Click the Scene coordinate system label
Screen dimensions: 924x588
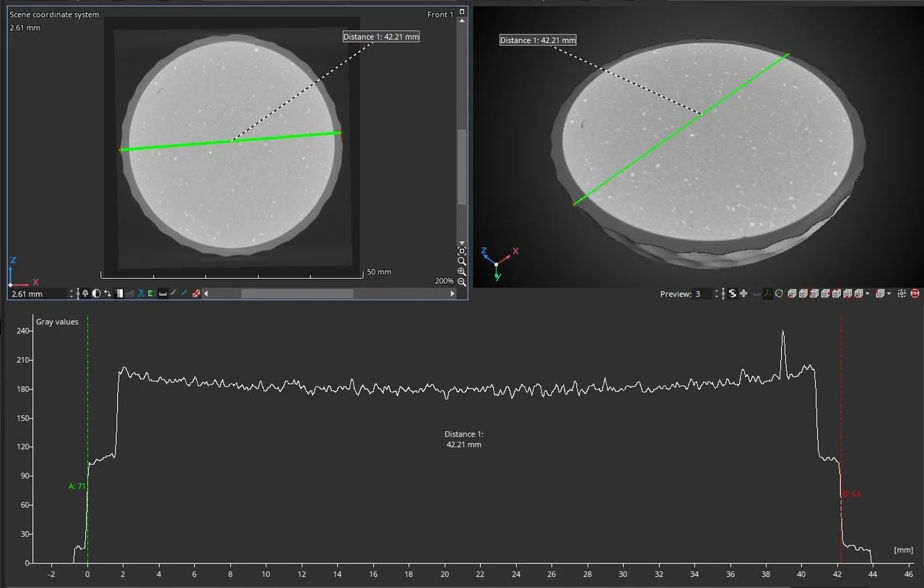tap(54, 14)
